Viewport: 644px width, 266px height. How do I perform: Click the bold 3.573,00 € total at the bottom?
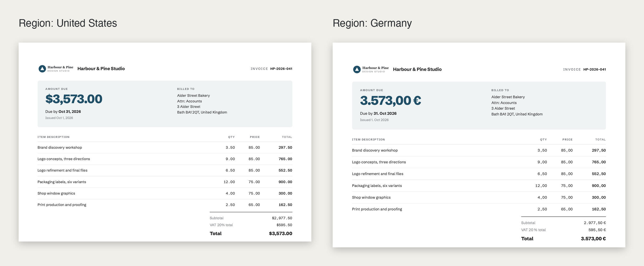[593, 239]
